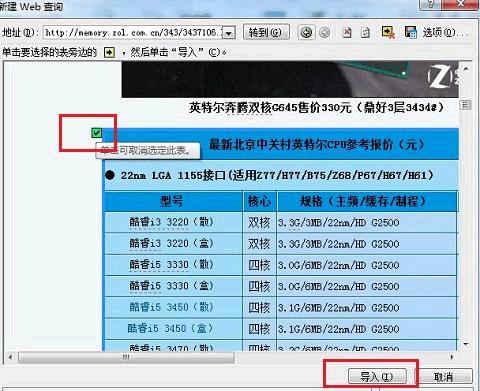
Task: Click the 酷睿i5 3330（盒）link
Action: (x=171, y=286)
